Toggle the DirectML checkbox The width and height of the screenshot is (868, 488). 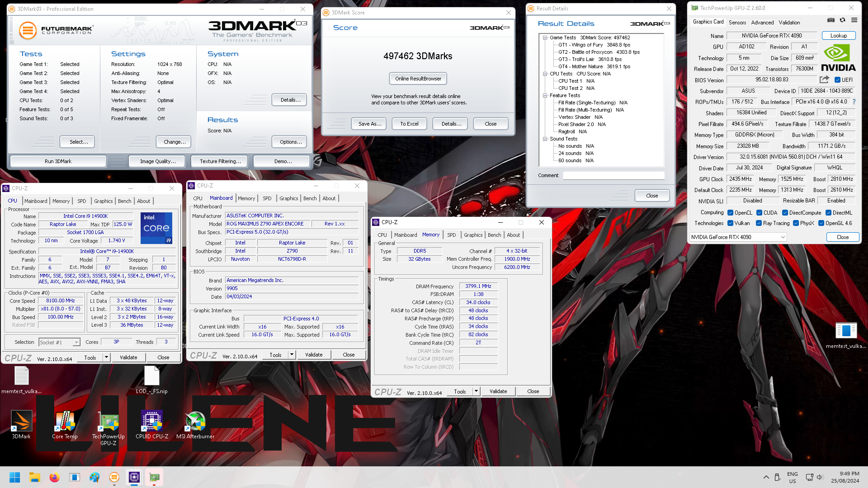pyautogui.click(x=829, y=213)
